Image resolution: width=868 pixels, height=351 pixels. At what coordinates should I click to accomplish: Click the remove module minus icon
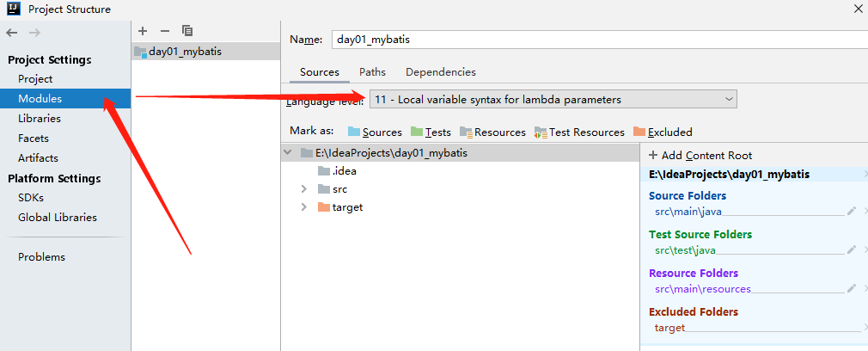point(164,31)
